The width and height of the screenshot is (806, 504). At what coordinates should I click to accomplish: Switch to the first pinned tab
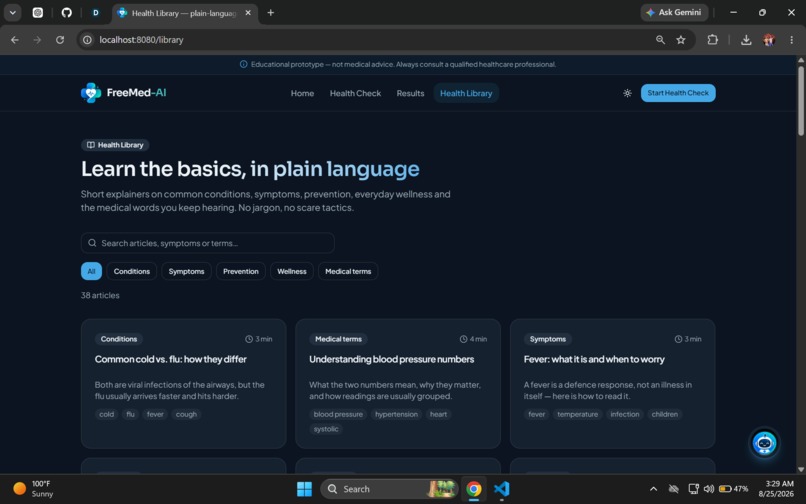38,13
